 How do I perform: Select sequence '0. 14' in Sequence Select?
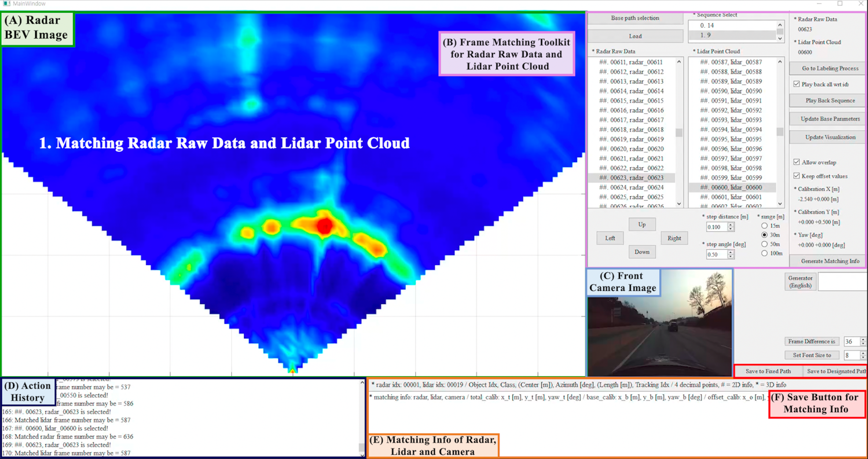(x=732, y=25)
